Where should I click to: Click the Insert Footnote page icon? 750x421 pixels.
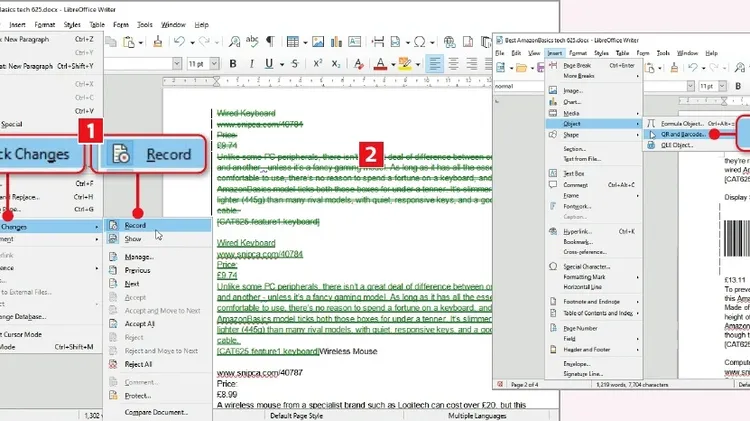[x=468, y=42]
